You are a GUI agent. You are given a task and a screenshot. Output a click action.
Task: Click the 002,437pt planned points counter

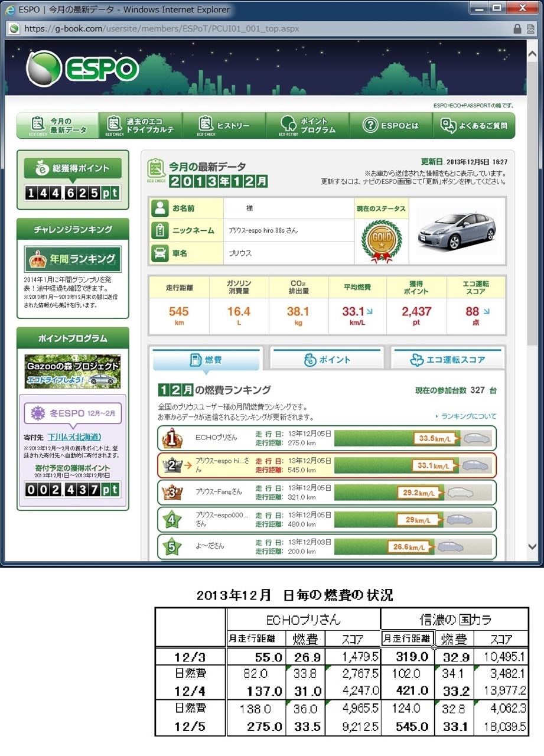coord(73,490)
